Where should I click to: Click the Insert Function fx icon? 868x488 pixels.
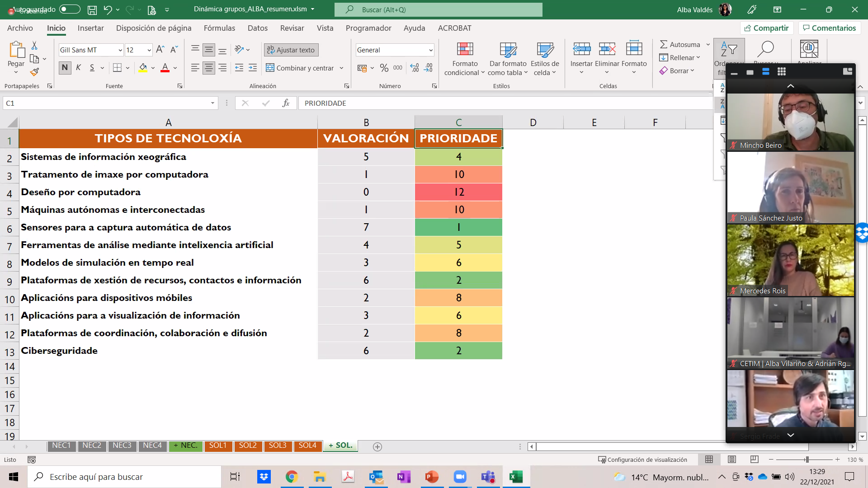(286, 103)
